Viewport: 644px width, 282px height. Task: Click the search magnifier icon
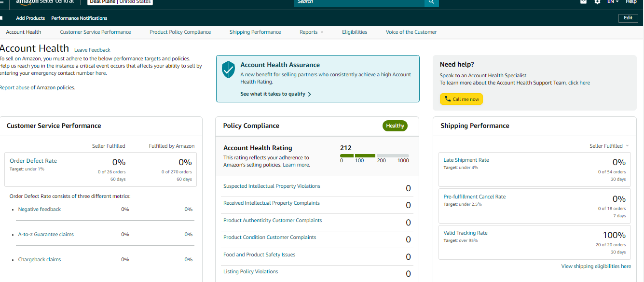click(432, 2)
